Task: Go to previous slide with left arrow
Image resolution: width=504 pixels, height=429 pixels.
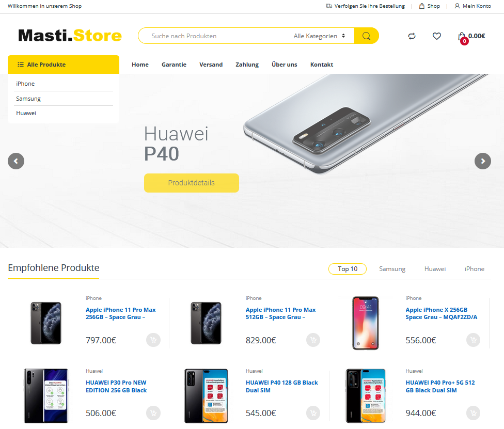Action: (x=16, y=161)
